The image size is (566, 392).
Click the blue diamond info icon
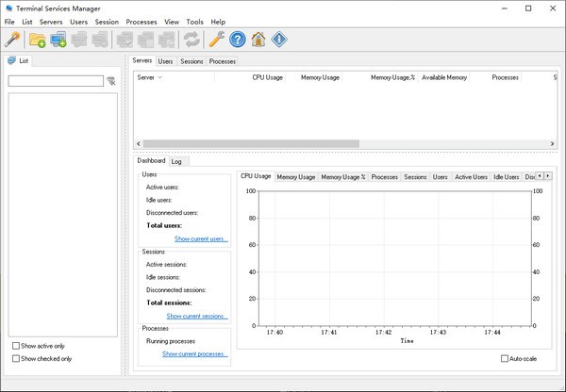click(279, 40)
